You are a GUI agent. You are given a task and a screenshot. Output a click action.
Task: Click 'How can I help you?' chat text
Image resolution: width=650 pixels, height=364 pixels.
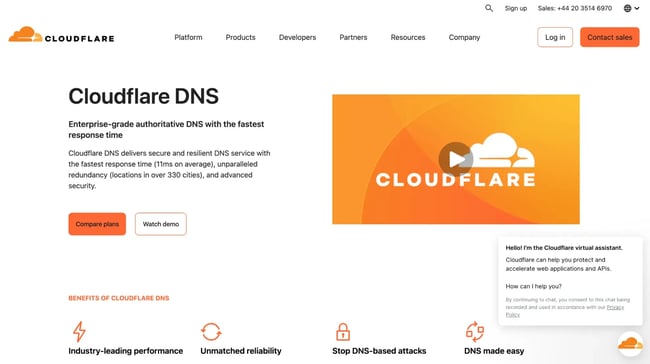click(x=534, y=286)
